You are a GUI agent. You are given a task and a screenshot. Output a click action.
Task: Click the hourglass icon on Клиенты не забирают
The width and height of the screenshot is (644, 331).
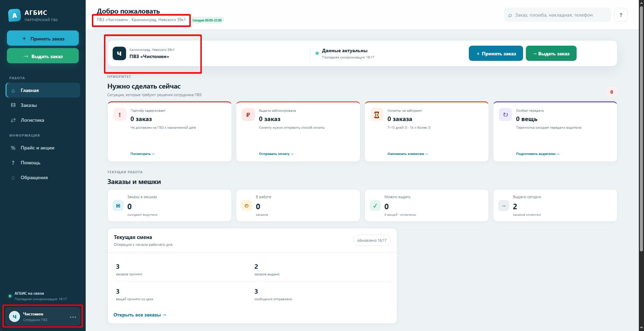point(377,114)
